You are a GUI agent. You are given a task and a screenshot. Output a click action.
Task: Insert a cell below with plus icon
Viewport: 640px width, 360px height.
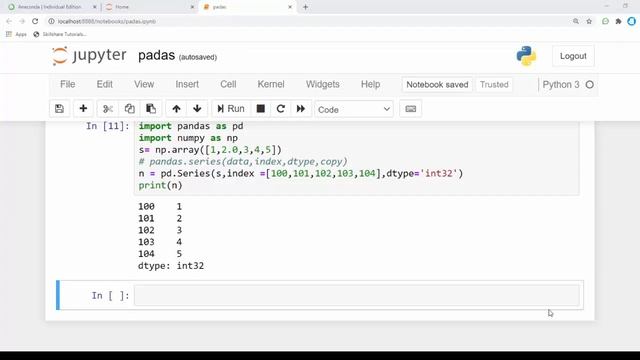(x=83, y=109)
